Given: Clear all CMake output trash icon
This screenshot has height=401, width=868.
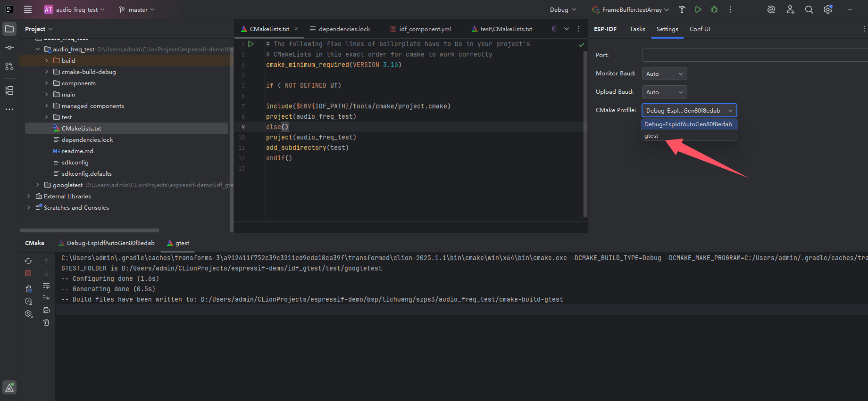Looking at the screenshot, I should tap(46, 322).
